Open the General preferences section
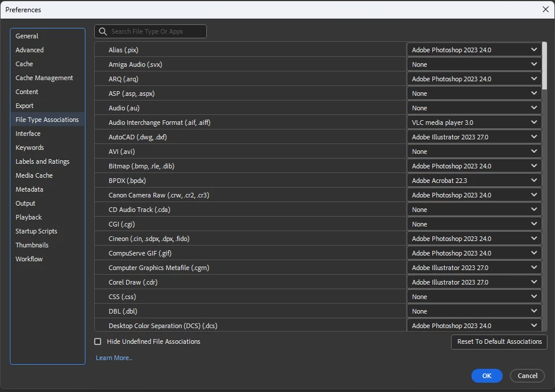 click(x=27, y=36)
